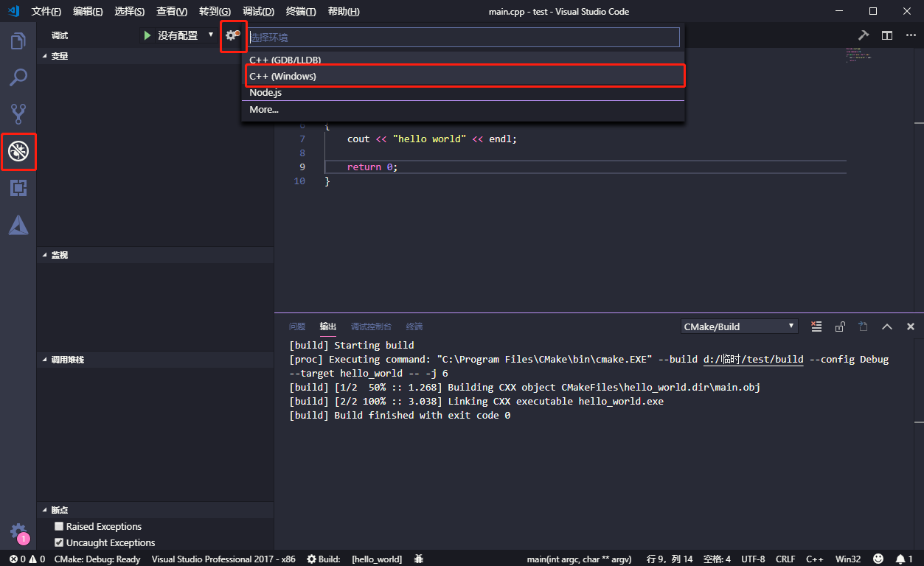Click Win32 configuration in status bar
This screenshot has width=924, height=566.
click(847, 559)
